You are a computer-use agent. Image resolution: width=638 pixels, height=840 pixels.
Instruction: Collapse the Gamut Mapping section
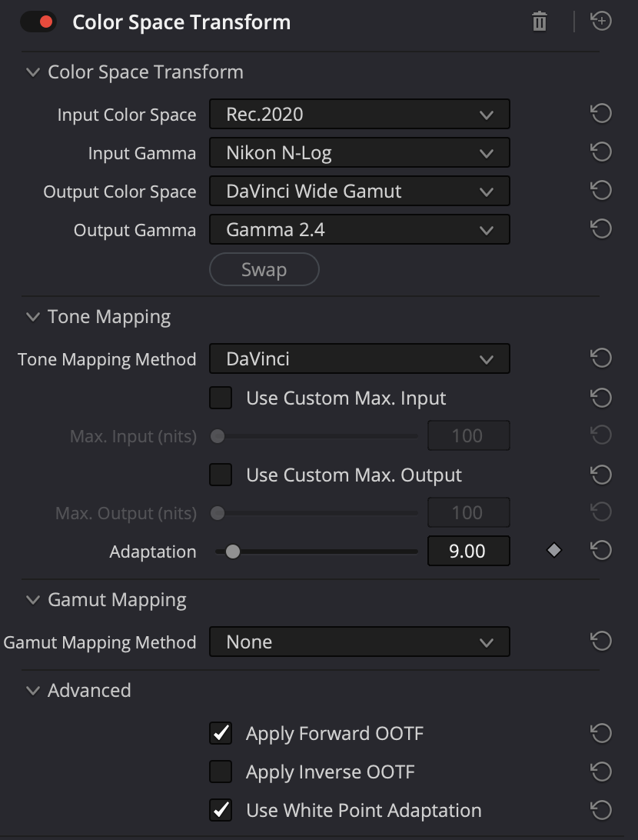tap(33, 600)
